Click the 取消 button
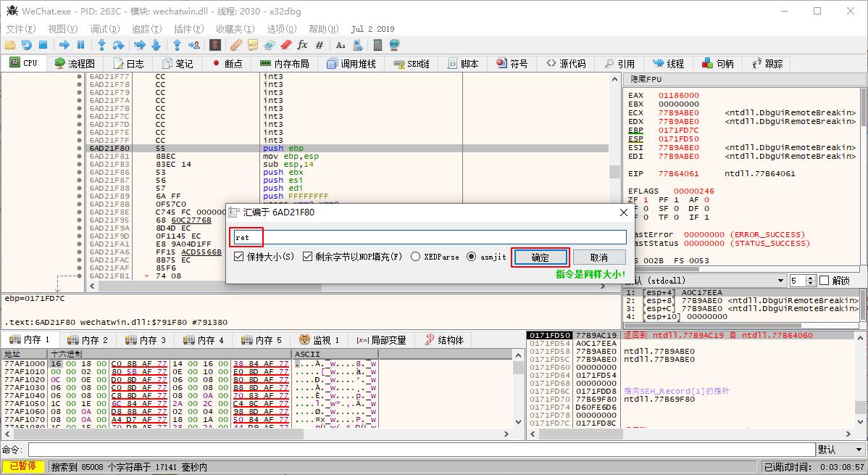Image resolution: width=868 pixels, height=475 pixels. (x=598, y=257)
